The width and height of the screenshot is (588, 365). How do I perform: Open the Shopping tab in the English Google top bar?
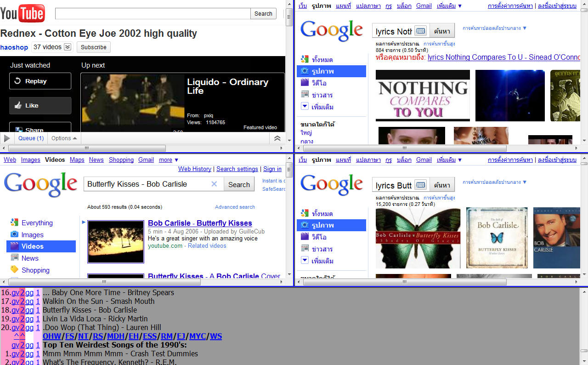(x=121, y=160)
